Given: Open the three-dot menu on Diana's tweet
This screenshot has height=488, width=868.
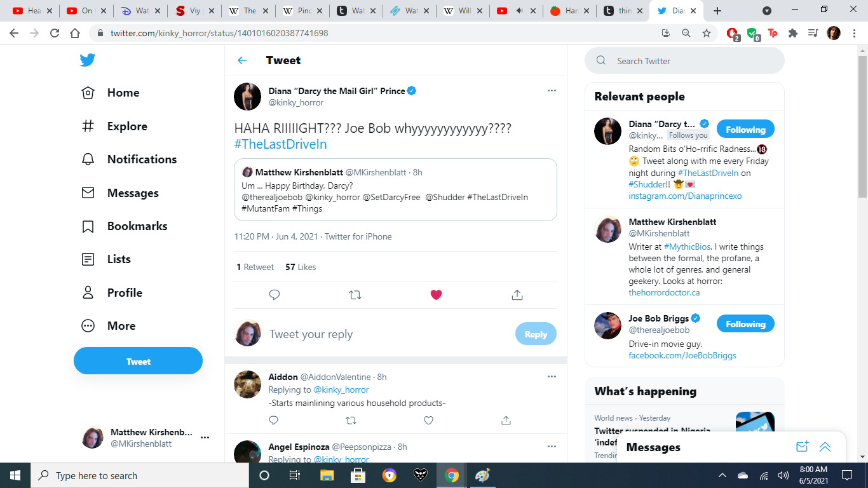Looking at the screenshot, I should 552,91.
